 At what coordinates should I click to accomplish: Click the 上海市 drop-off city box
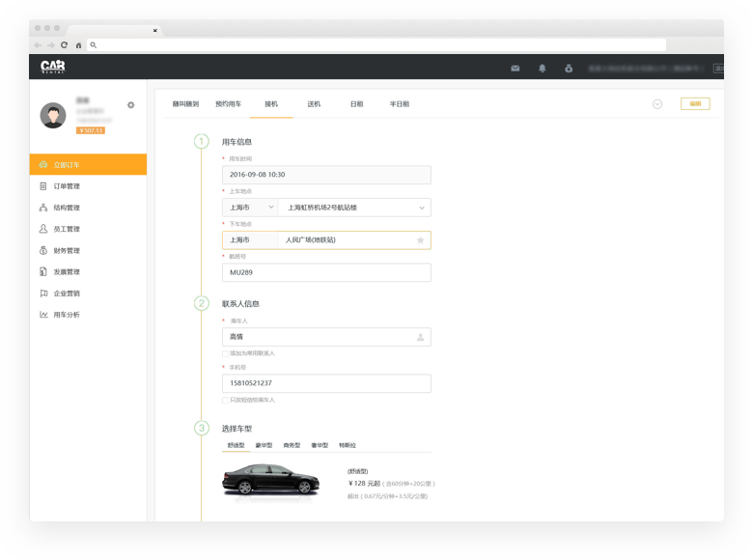(x=250, y=240)
